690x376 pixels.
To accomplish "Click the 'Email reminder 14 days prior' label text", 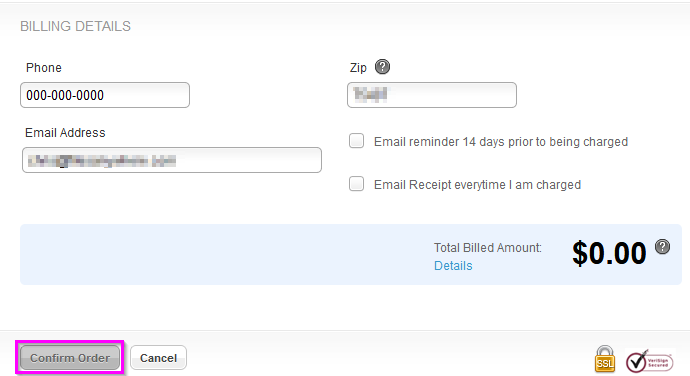I will (x=501, y=142).
